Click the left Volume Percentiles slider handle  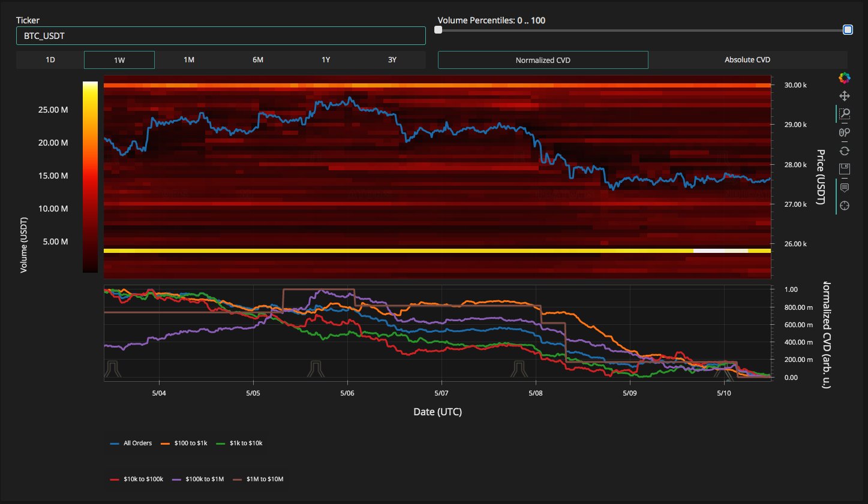pos(438,30)
